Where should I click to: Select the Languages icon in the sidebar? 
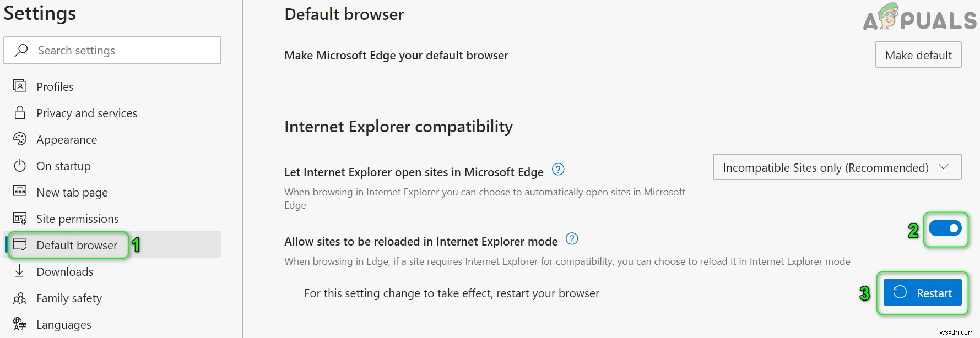19,324
